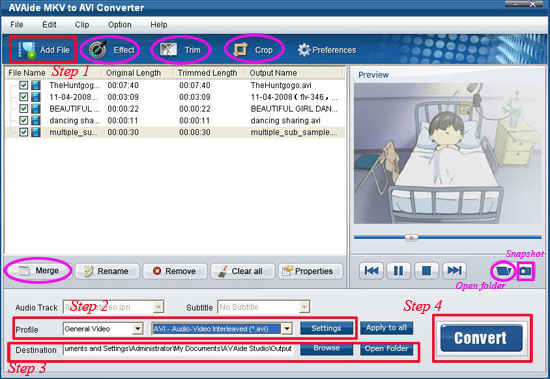Screen dimensions: 550x379
Task: Click the film icon for BEAUTIFUL file
Action: [35, 109]
